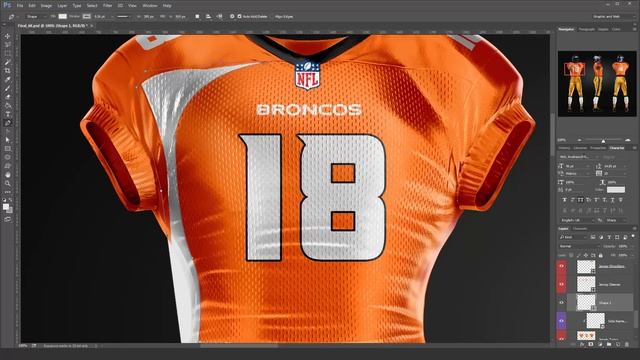Open the Filter menu
640x360 pixels.
(107, 6)
